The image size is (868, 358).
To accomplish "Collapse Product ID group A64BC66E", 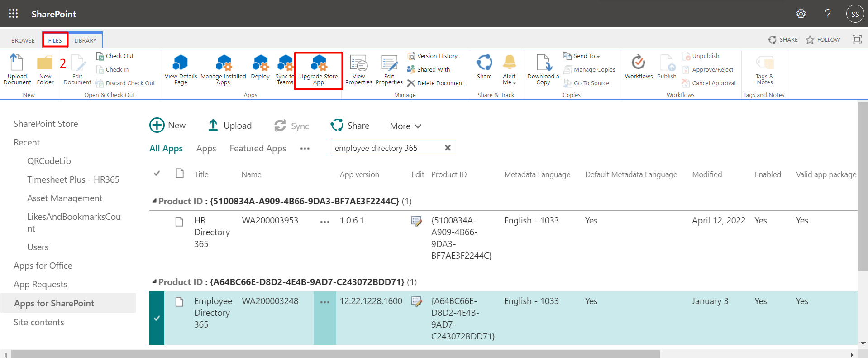I will coord(154,281).
